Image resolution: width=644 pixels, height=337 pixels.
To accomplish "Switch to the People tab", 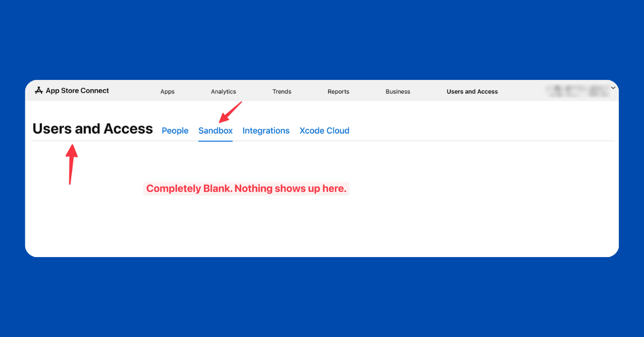I will click(175, 130).
